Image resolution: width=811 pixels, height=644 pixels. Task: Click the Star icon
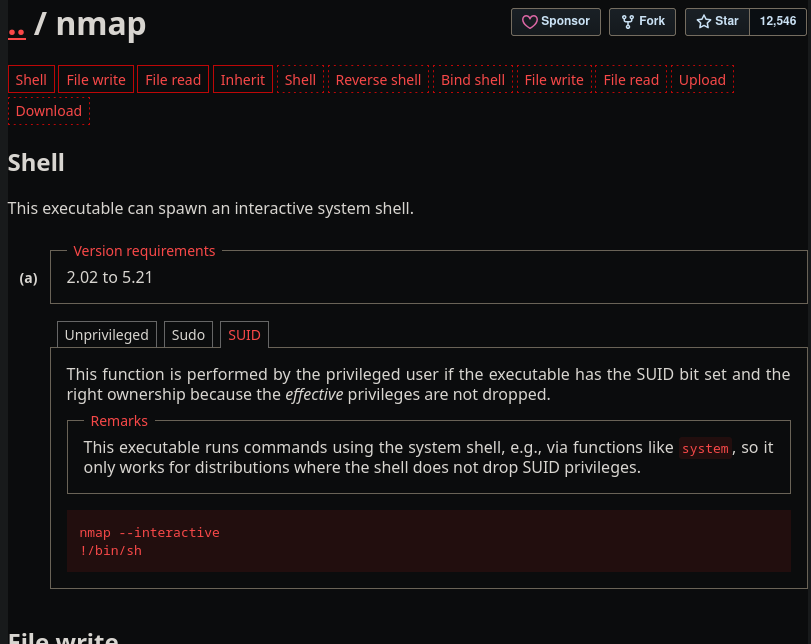click(704, 22)
